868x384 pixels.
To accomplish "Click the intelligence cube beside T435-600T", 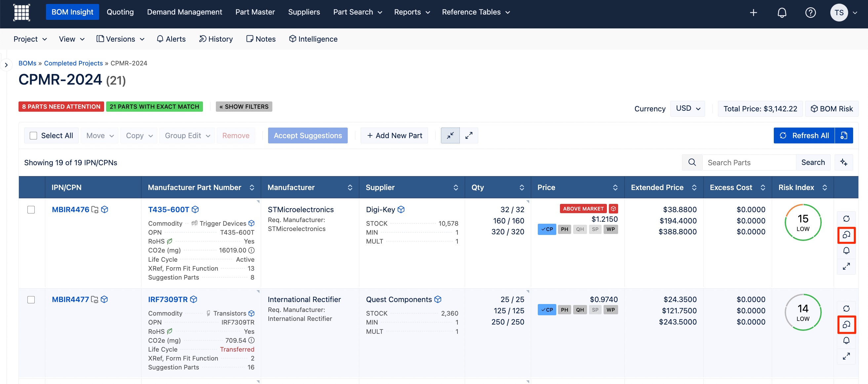I will tap(195, 210).
